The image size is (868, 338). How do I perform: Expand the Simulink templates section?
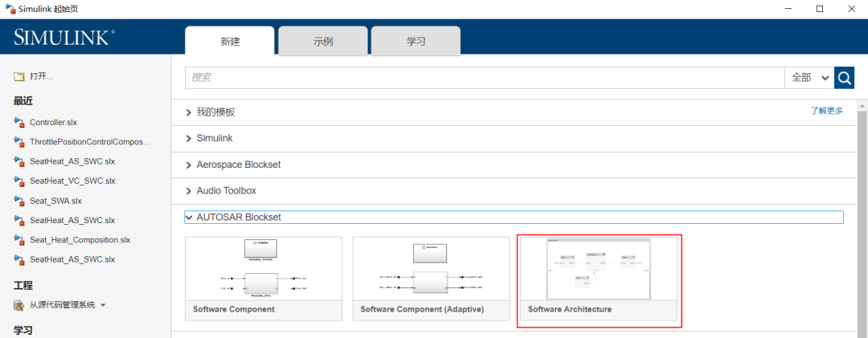tap(189, 138)
